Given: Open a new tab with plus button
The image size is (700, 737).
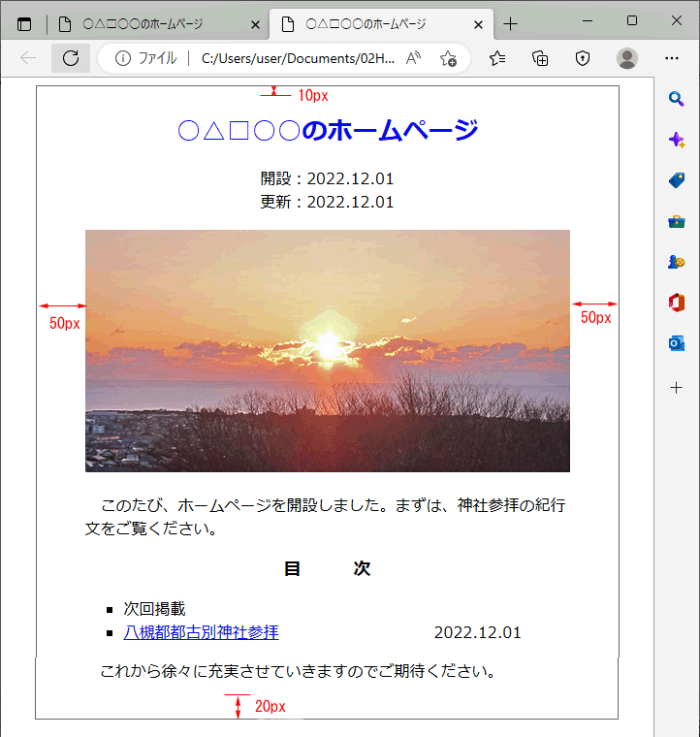Looking at the screenshot, I should pyautogui.click(x=510, y=24).
